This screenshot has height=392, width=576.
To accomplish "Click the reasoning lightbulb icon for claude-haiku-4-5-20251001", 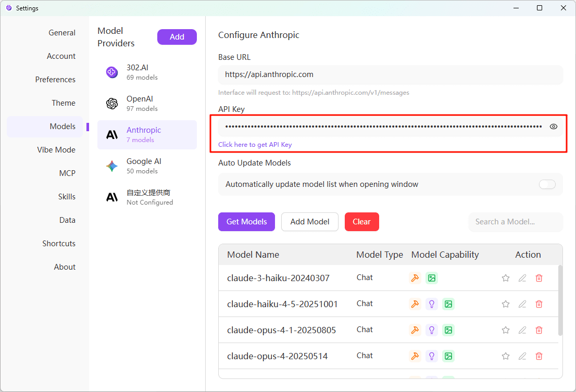I will click(x=432, y=304).
